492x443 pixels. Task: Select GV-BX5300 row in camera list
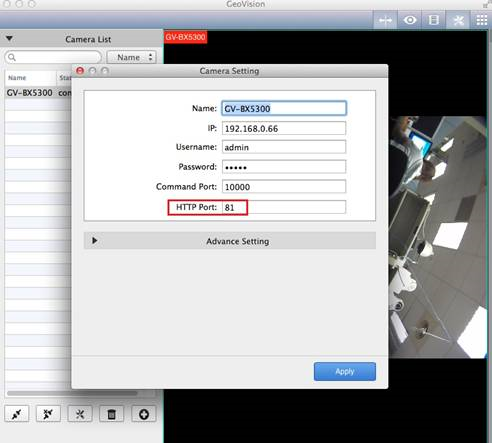(38, 93)
